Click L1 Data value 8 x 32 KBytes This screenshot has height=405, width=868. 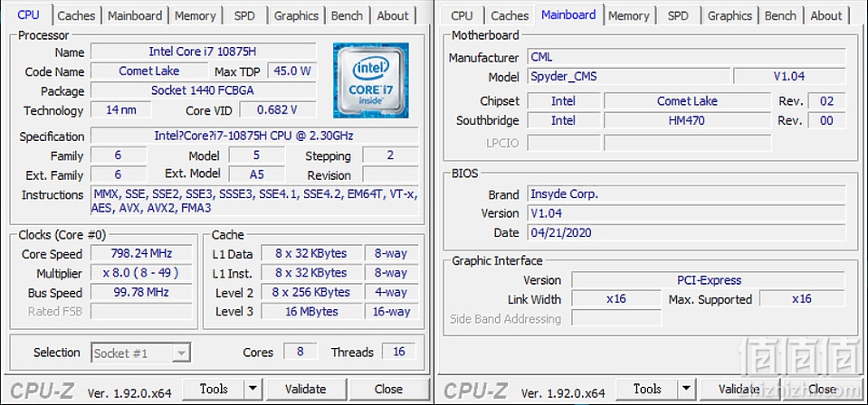pos(311,253)
